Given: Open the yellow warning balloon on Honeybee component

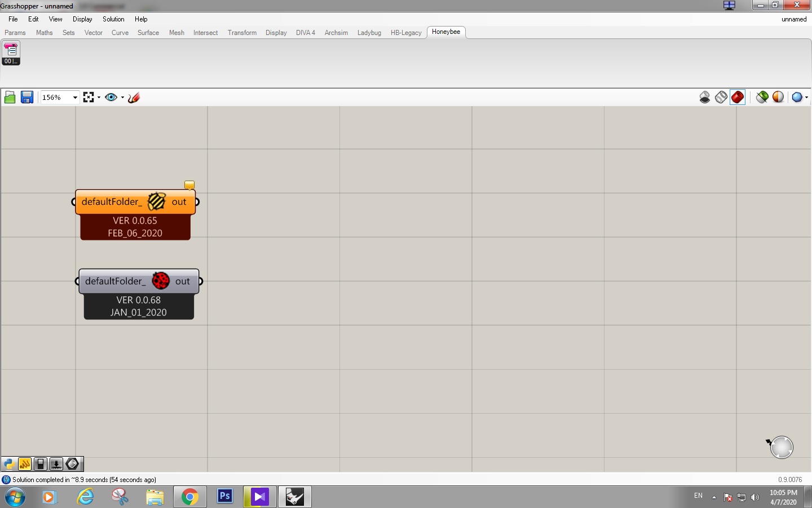Looking at the screenshot, I should [189, 185].
